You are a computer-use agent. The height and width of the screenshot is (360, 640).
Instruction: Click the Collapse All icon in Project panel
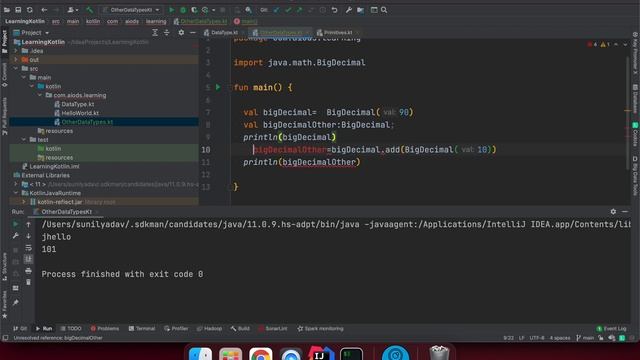click(167, 33)
